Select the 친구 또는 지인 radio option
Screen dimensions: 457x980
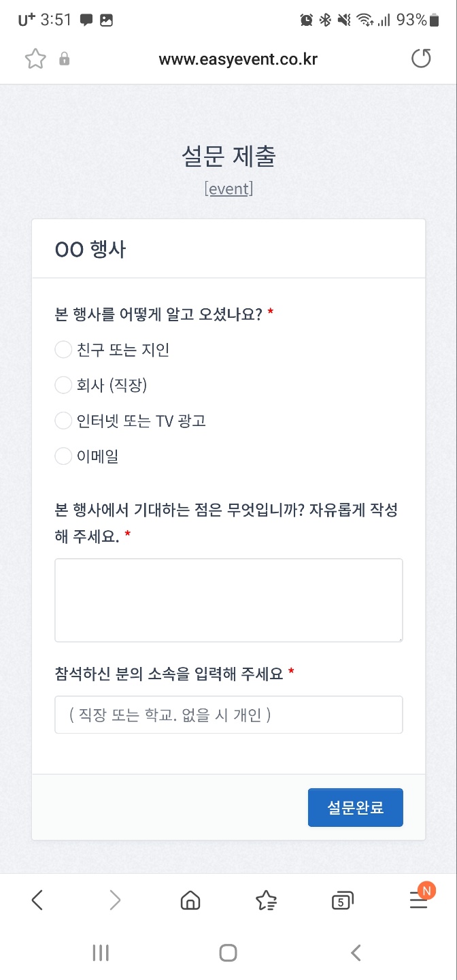(x=63, y=350)
